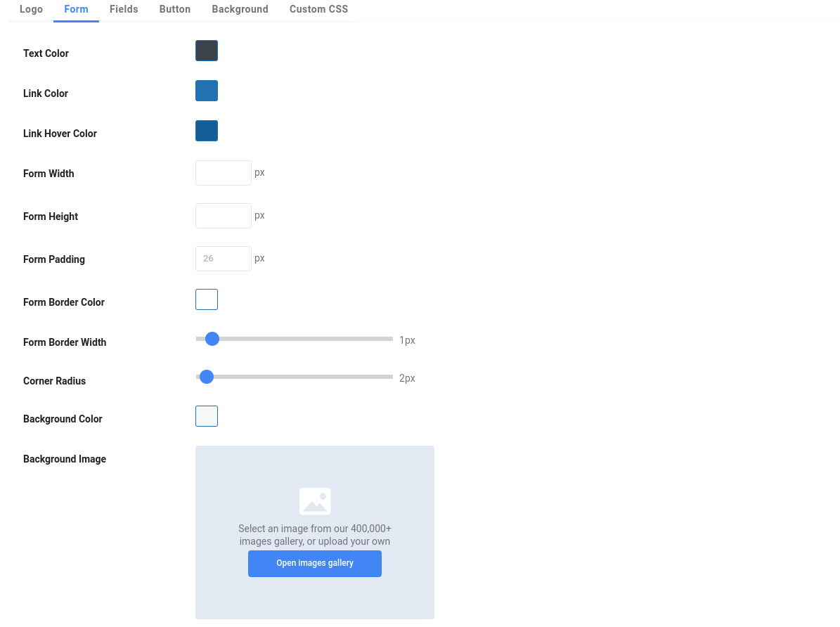Open the Fields tab

[124, 10]
